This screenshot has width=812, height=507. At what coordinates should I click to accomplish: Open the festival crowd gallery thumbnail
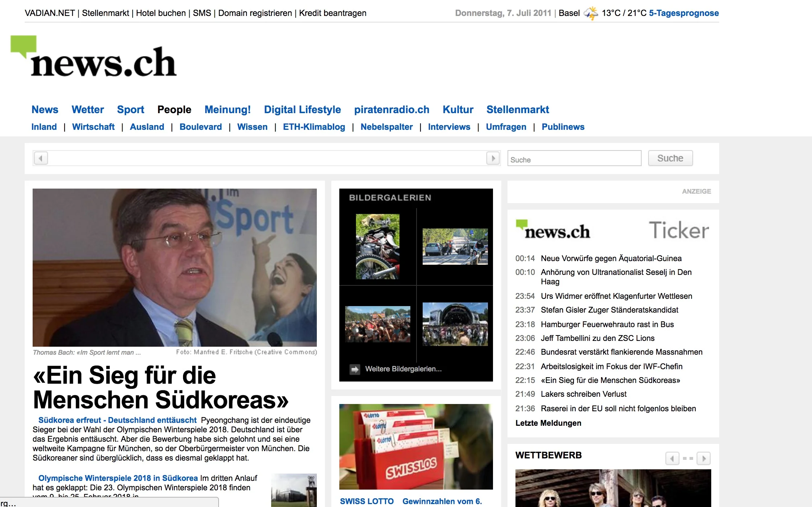[377, 324]
